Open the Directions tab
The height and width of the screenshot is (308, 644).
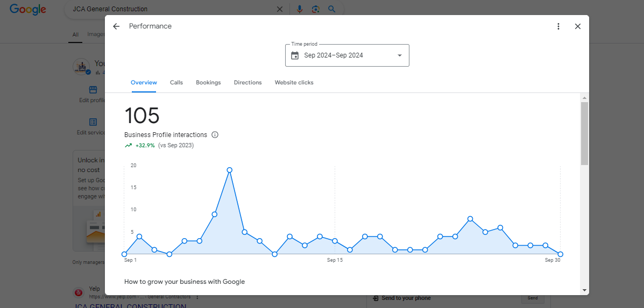coord(247,82)
